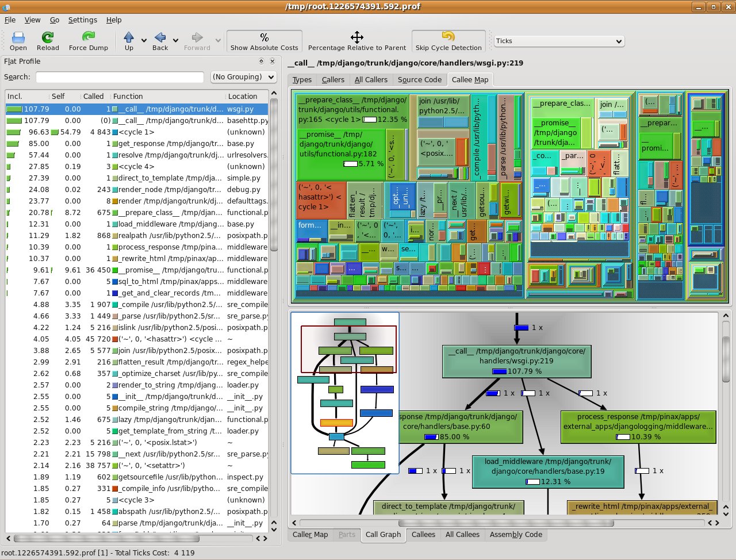
Task: Open the Forward history dropdown arrow
Action: coord(218,41)
